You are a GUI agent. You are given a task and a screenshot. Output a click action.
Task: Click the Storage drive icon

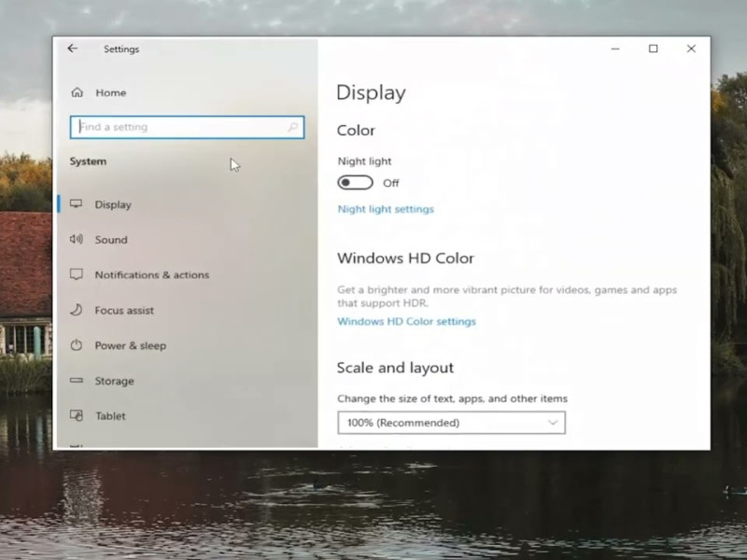click(77, 380)
